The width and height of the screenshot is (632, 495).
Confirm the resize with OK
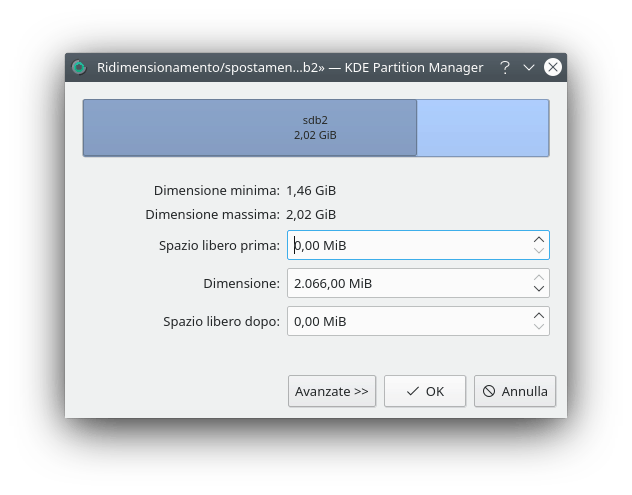pyautogui.click(x=425, y=391)
